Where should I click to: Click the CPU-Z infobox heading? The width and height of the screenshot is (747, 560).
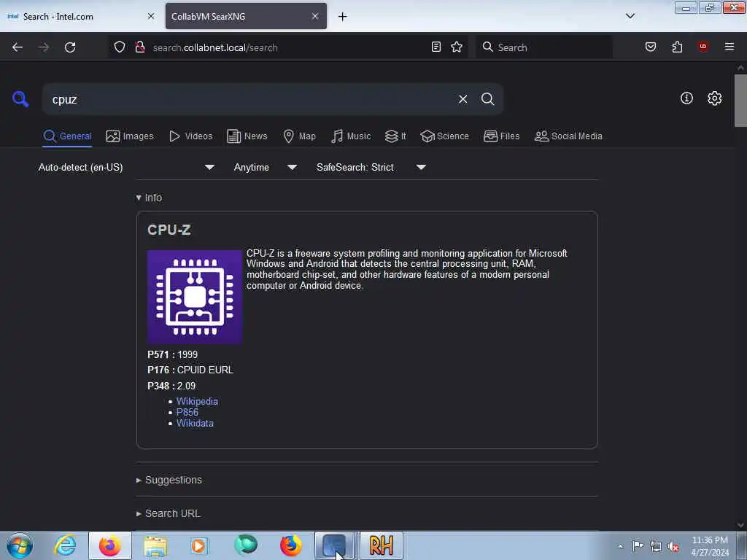click(169, 230)
